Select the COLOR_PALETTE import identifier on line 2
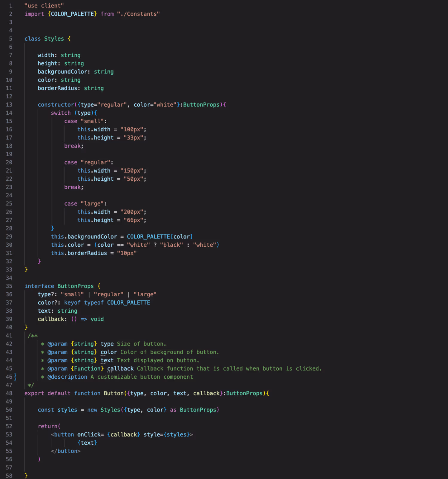 pyautogui.click(x=72, y=14)
